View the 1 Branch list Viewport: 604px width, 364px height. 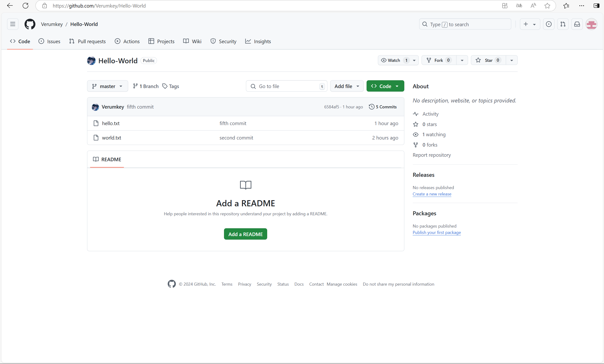(146, 86)
